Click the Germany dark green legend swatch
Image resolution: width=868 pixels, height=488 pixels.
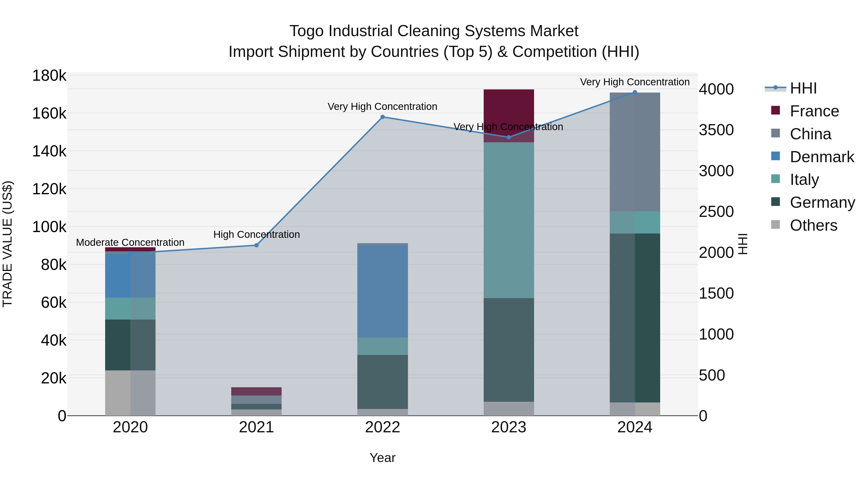[775, 201]
